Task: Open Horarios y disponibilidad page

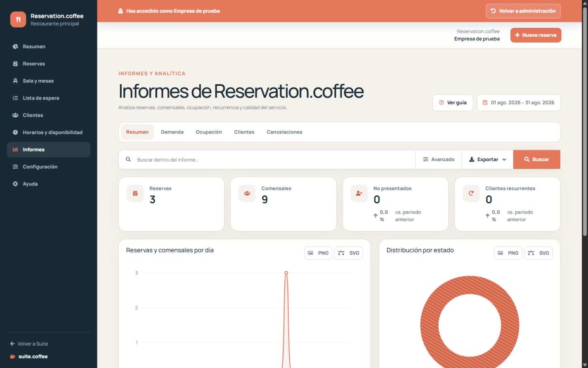Action: (49, 132)
